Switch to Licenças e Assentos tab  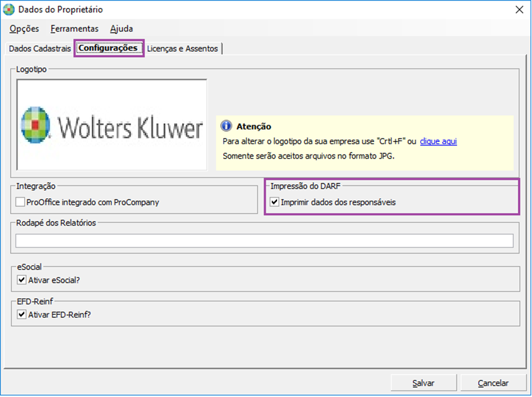coord(182,48)
